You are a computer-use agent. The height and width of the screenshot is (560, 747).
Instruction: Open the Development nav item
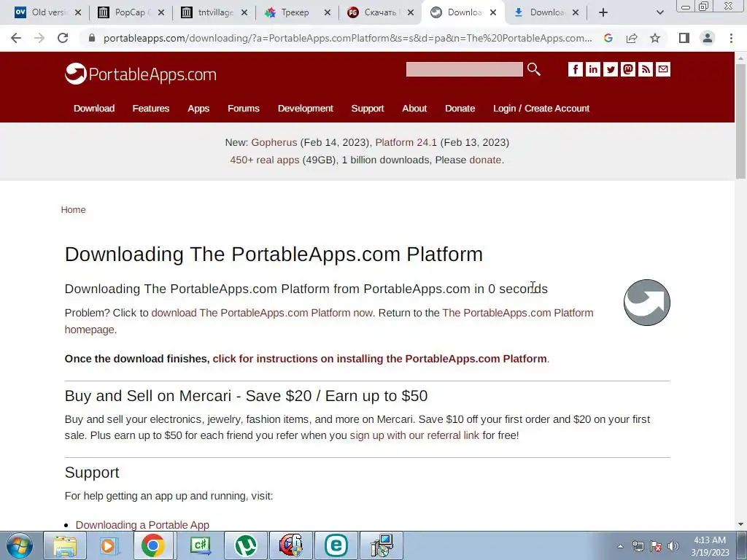pos(306,108)
